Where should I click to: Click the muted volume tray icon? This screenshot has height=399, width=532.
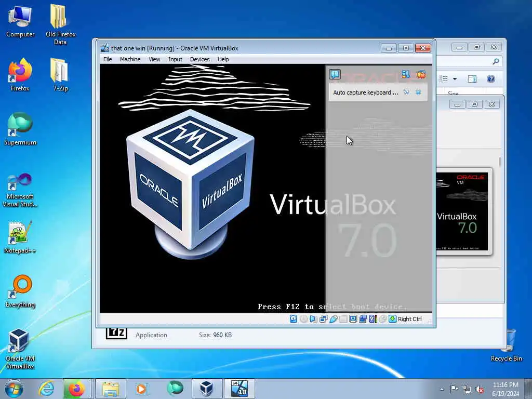480,389
